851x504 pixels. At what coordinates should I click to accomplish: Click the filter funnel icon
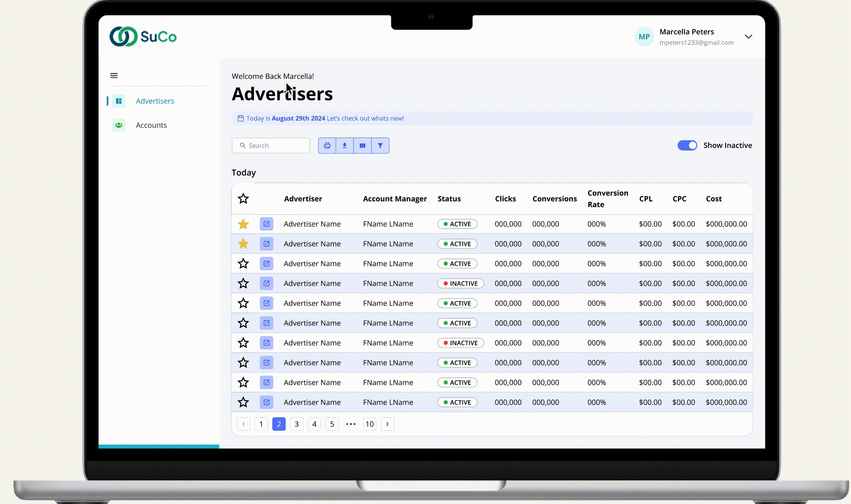(380, 145)
